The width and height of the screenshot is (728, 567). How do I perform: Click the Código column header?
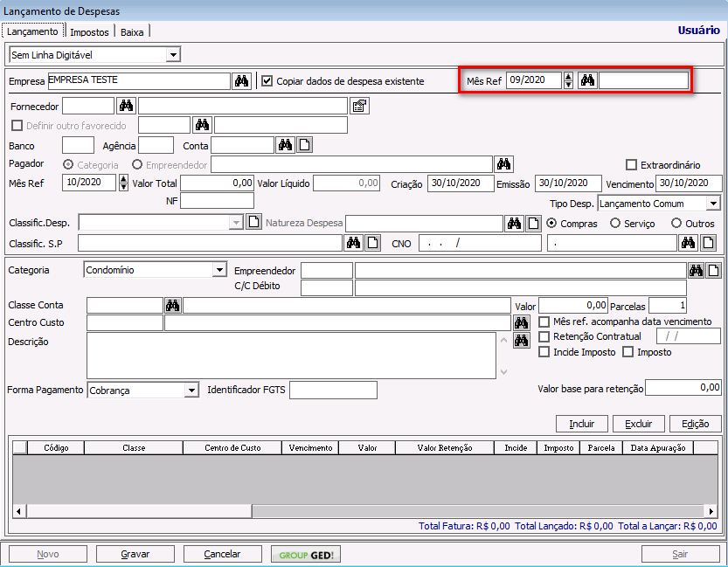(x=56, y=448)
